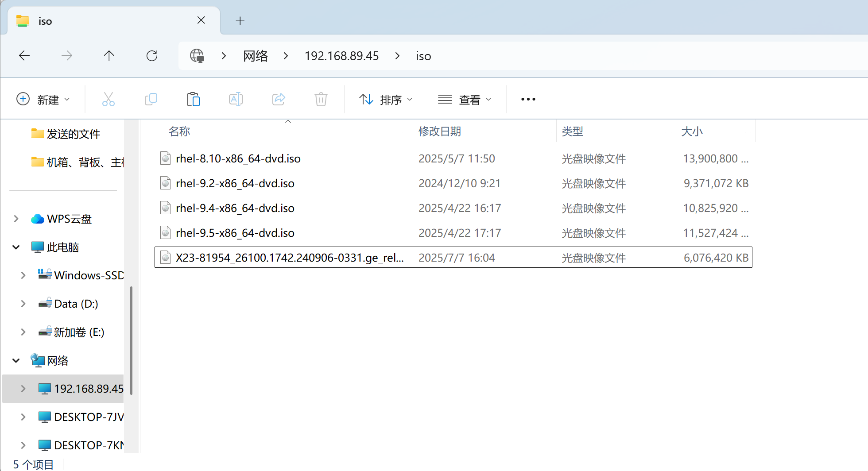
Task: Click the network globe icon in address bar
Action: point(197,56)
